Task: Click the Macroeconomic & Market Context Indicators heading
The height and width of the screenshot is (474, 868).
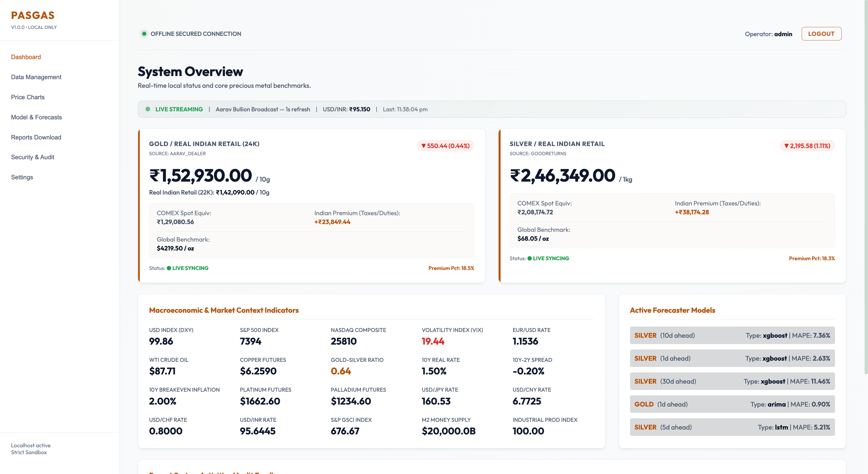Action: [x=224, y=310]
